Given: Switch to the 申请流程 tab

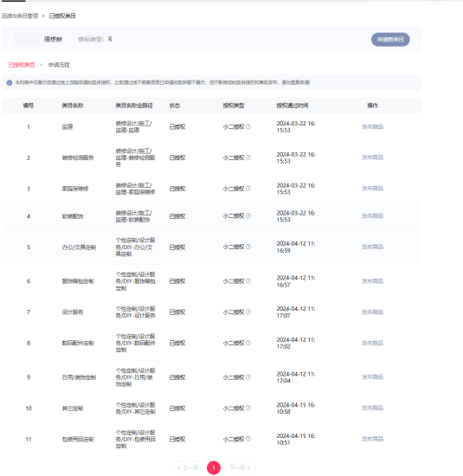Looking at the screenshot, I should [59, 65].
